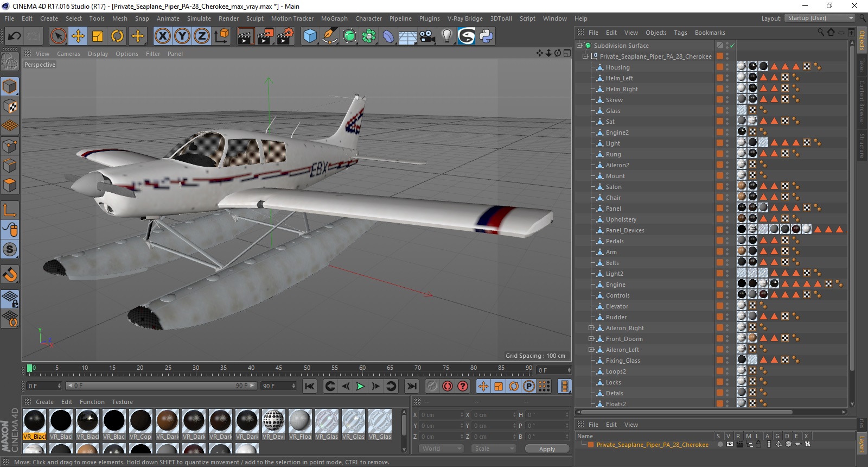
Task: Open the vertical Takes tab
Action: (x=861, y=65)
